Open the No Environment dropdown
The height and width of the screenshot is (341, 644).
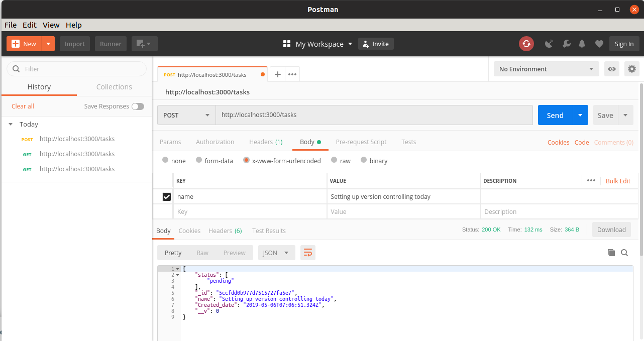547,69
